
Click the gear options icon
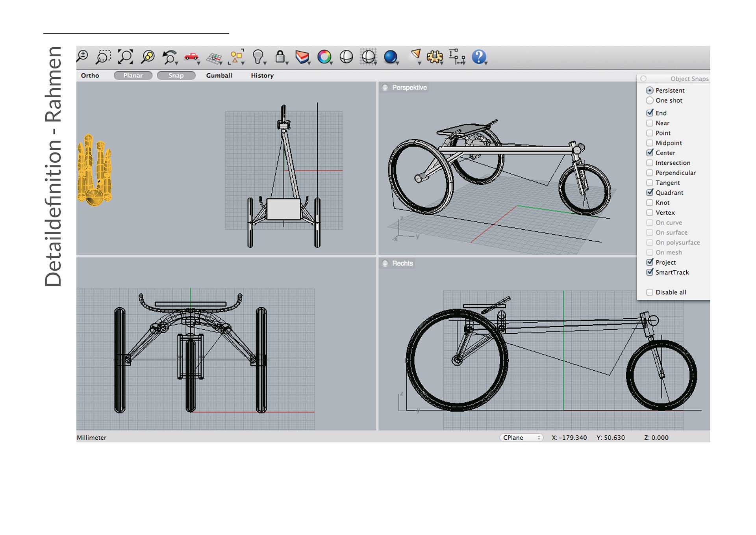[x=435, y=57]
